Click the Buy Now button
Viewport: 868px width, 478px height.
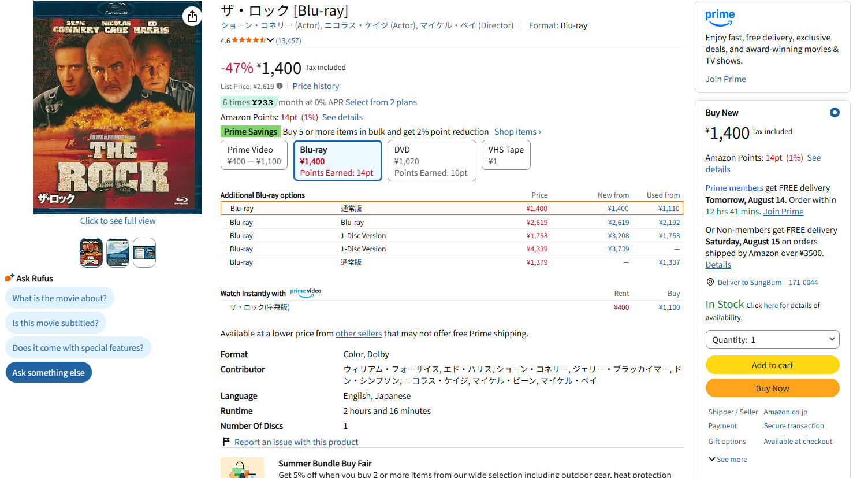click(772, 388)
